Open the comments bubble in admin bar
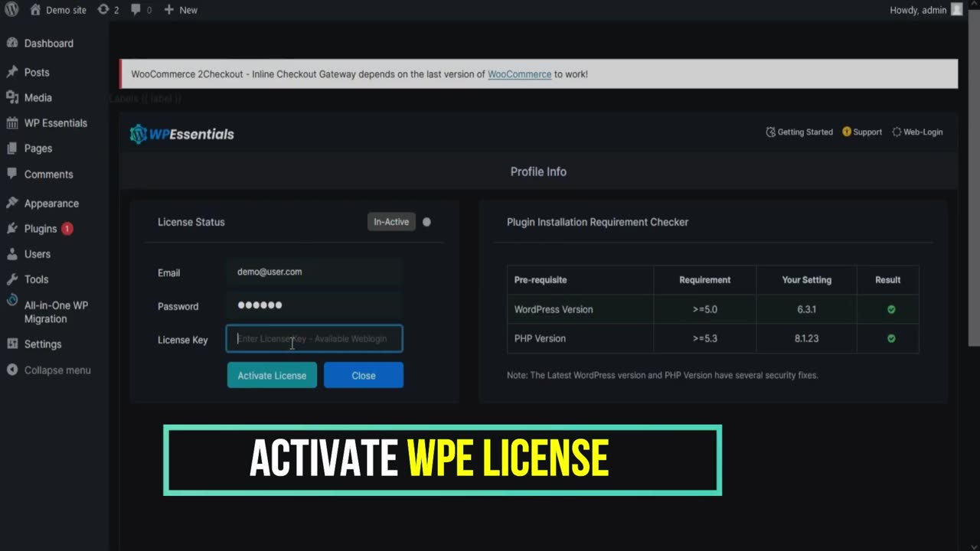980x551 pixels. click(x=141, y=10)
